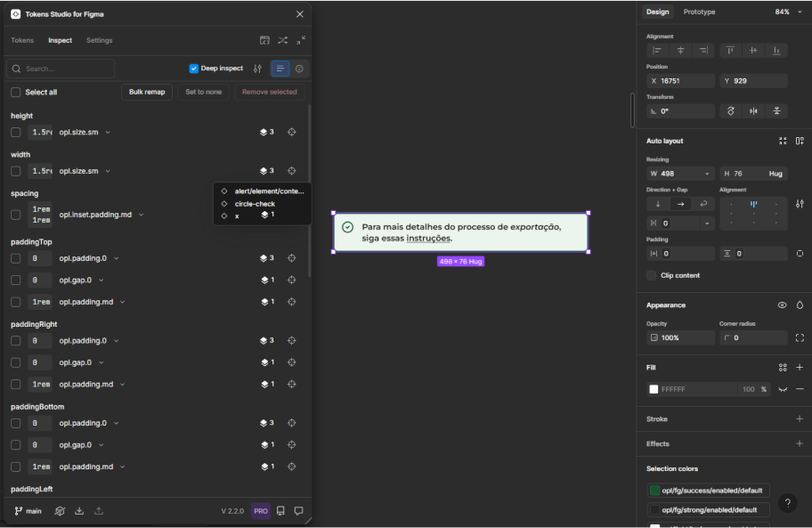812x528 pixels.
Task: Click the shuffle icon in plugin header
Action: click(x=282, y=40)
